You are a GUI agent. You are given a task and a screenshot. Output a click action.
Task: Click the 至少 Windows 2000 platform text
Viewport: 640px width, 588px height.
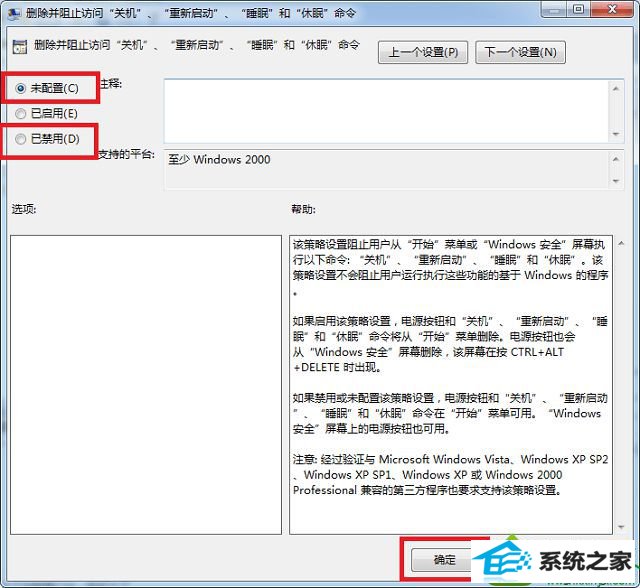tap(219, 160)
